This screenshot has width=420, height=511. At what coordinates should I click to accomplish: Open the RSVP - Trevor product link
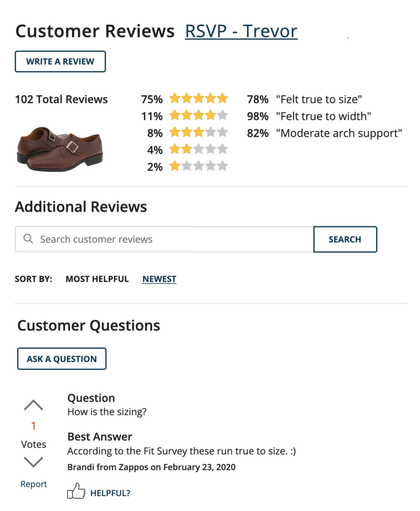click(241, 31)
